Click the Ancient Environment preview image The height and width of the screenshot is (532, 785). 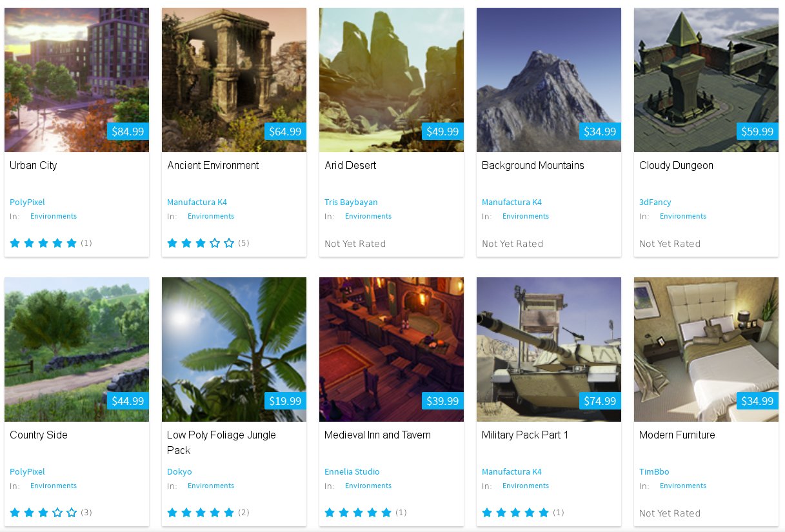pos(234,80)
